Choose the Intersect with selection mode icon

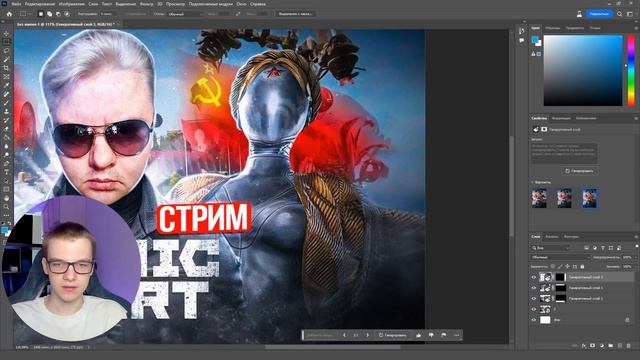(x=67, y=14)
